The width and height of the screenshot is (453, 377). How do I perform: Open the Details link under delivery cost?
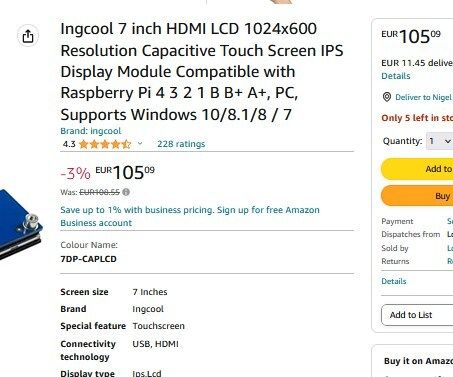click(x=396, y=76)
